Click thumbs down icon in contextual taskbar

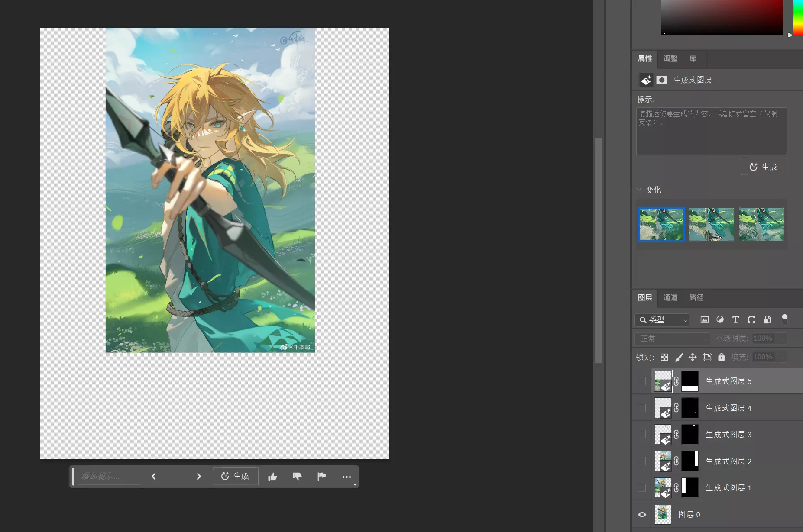pyautogui.click(x=297, y=477)
